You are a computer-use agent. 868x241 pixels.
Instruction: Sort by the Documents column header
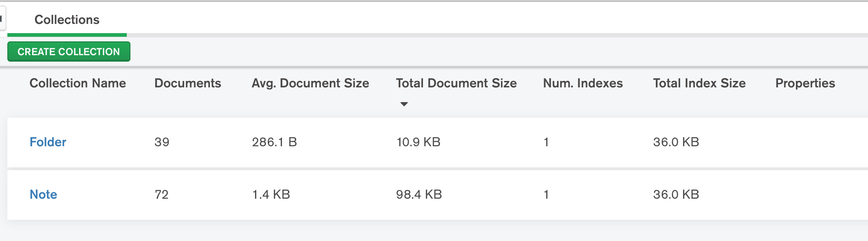click(187, 83)
